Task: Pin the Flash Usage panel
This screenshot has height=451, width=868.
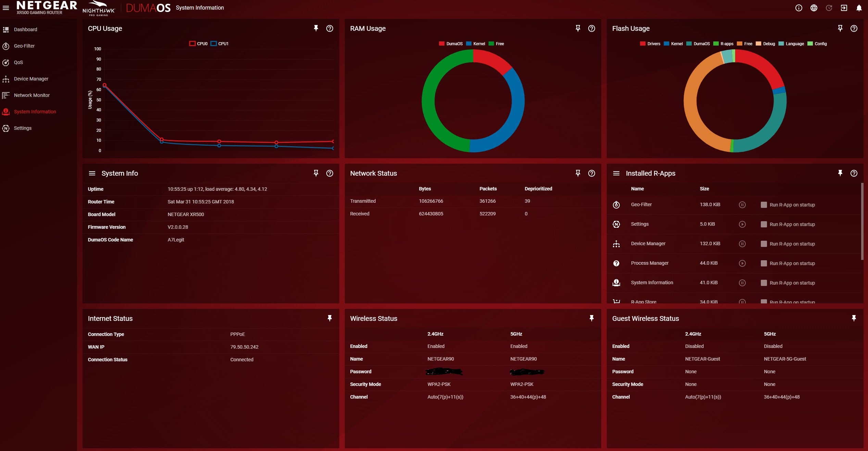Action: coord(840,28)
